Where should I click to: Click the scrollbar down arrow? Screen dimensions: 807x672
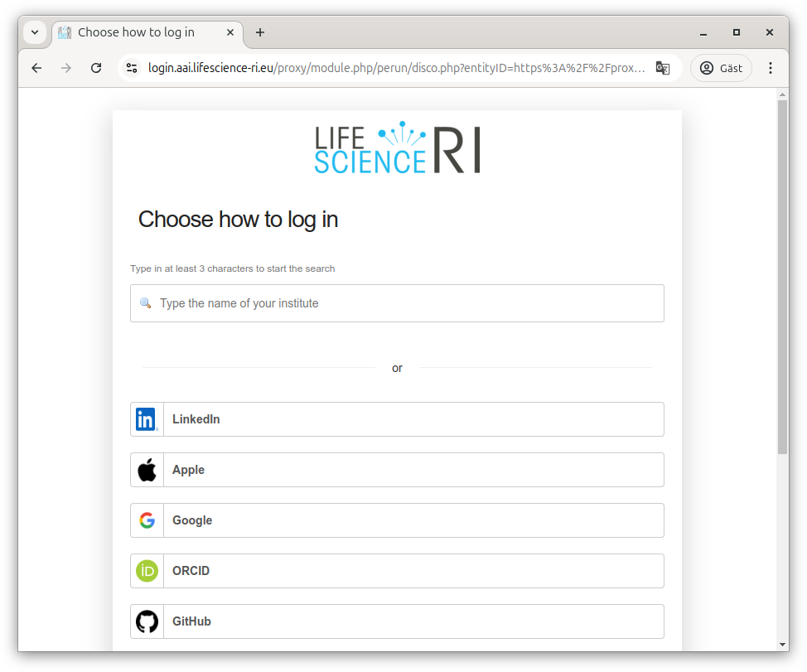tap(782, 644)
